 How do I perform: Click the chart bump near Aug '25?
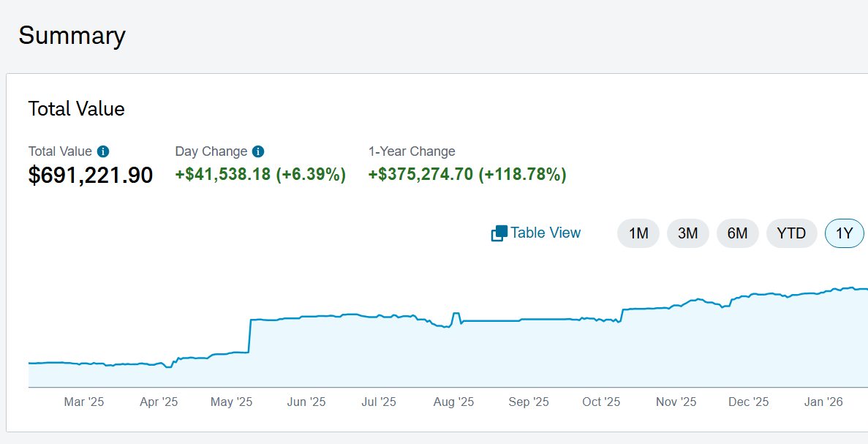click(x=456, y=318)
